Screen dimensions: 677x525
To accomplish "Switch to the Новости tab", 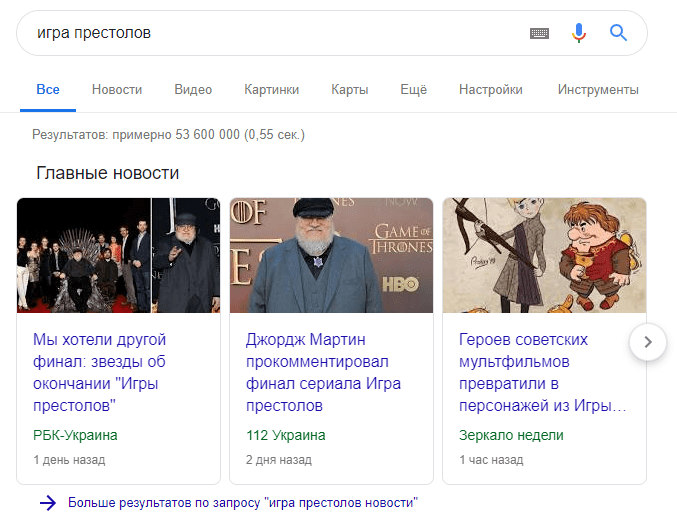I will pos(117,89).
